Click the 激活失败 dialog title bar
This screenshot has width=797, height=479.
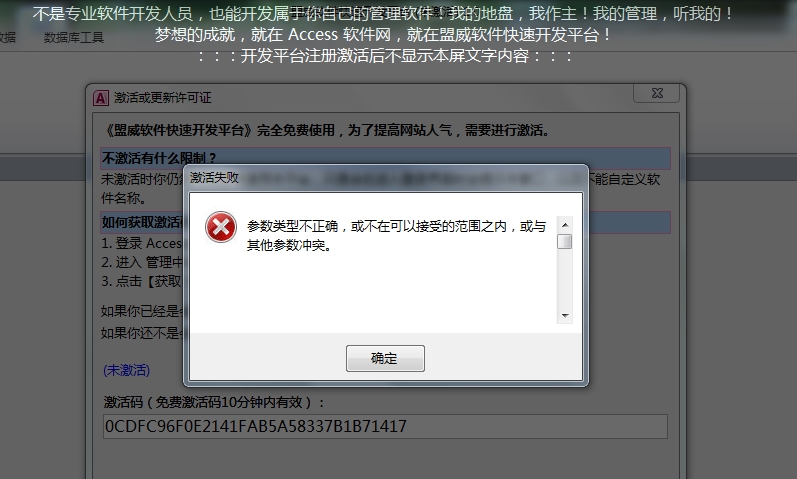point(385,178)
